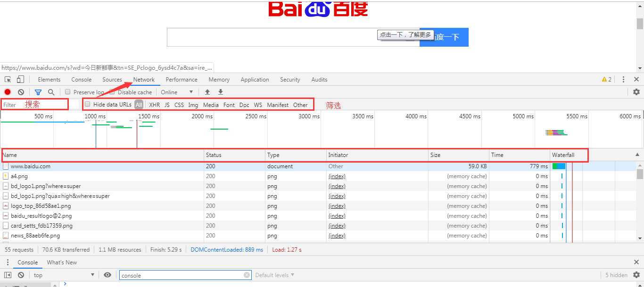
Task: Open the network search magnifier
Action: point(51,92)
